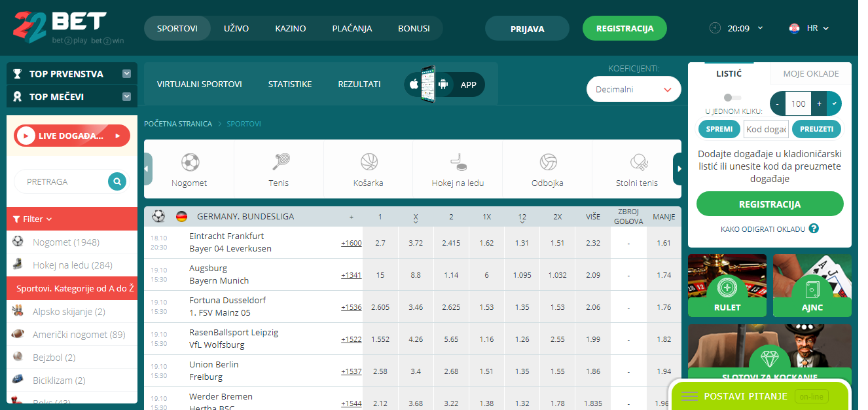Image resolution: width=868 pixels, height=410 pixels.
Task: Open the time zone dropdown at 20:09
Action: (x=760, y=28)
